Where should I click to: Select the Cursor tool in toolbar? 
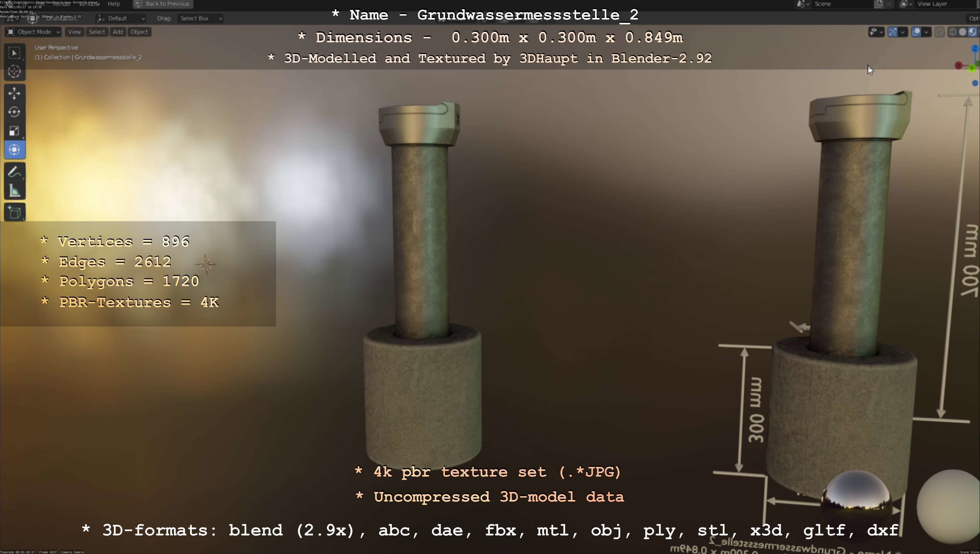click(x=14, y=72)
